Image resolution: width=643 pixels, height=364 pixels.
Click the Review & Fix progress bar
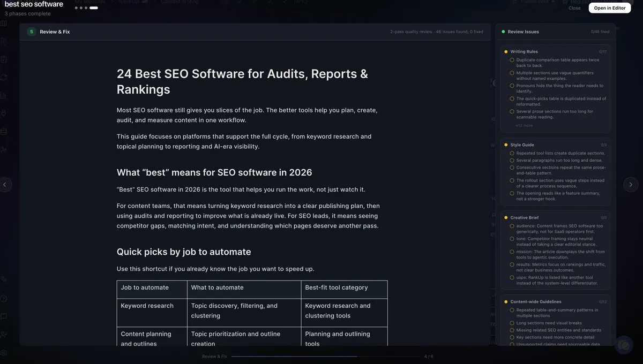click(326, 357)
